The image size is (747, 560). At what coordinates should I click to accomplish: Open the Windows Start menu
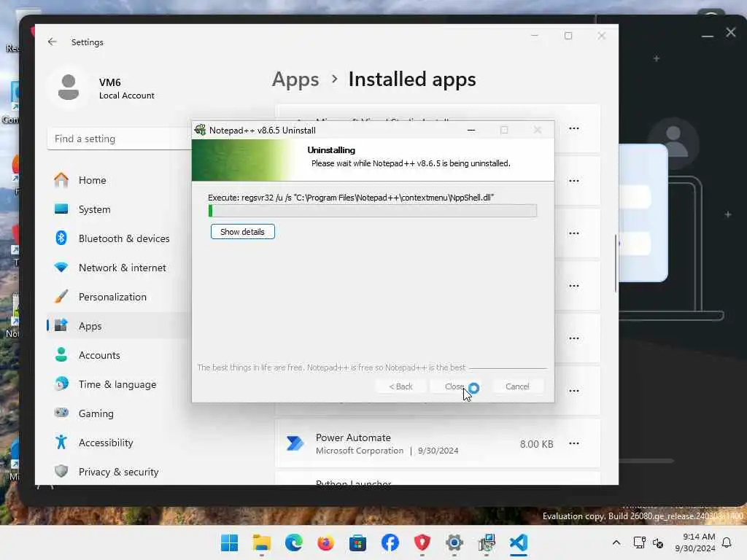[x=230, y=542]
